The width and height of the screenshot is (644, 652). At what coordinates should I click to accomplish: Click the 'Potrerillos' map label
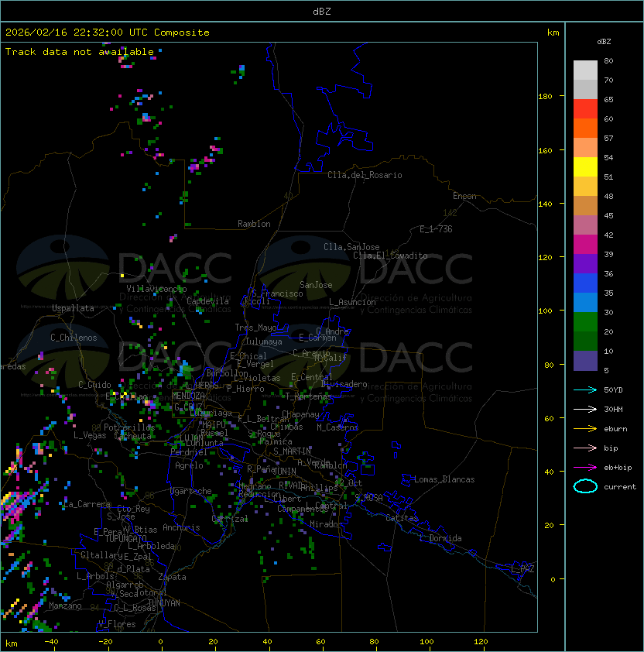pyautogui.click(x=129, y=427)
